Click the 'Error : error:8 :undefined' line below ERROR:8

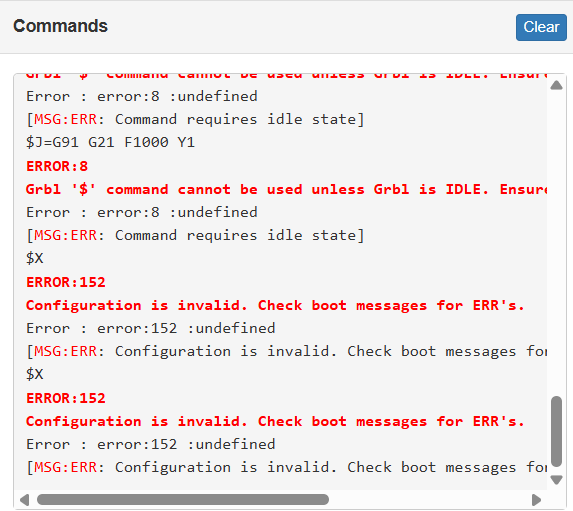pyautogui.click(x=142, y=212)
